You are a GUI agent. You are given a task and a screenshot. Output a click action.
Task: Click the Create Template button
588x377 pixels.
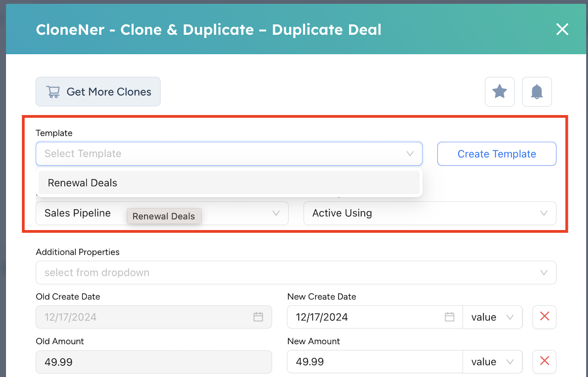pos(497,154)
